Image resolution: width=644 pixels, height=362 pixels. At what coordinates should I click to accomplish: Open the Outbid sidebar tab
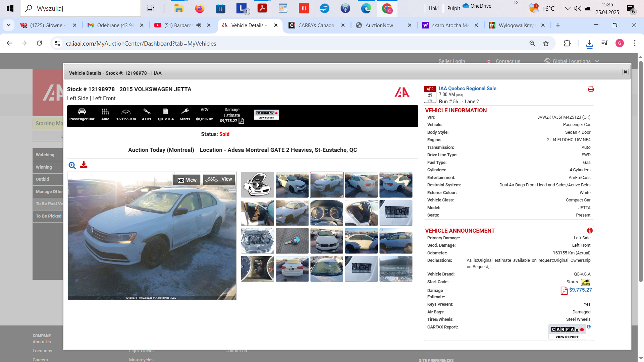tap(48, 179)
